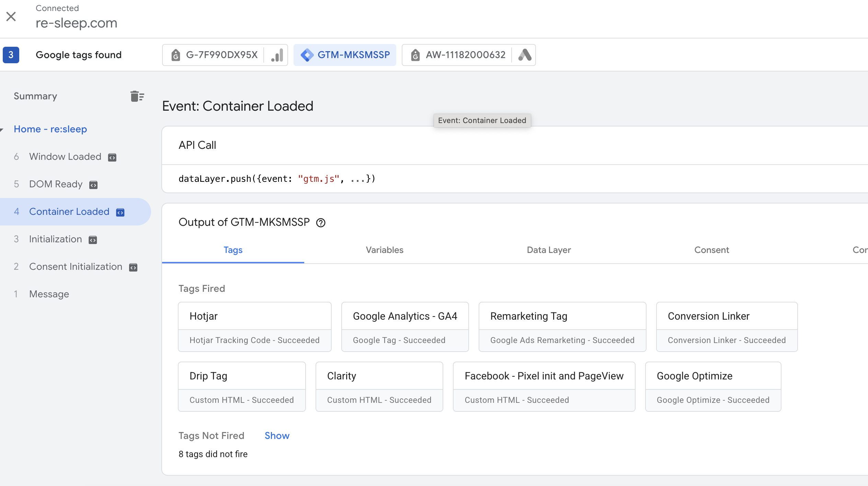This screenshot has width=868, height=486.
Task: Click the '8 tags did not fire' text
Action: 213,454
